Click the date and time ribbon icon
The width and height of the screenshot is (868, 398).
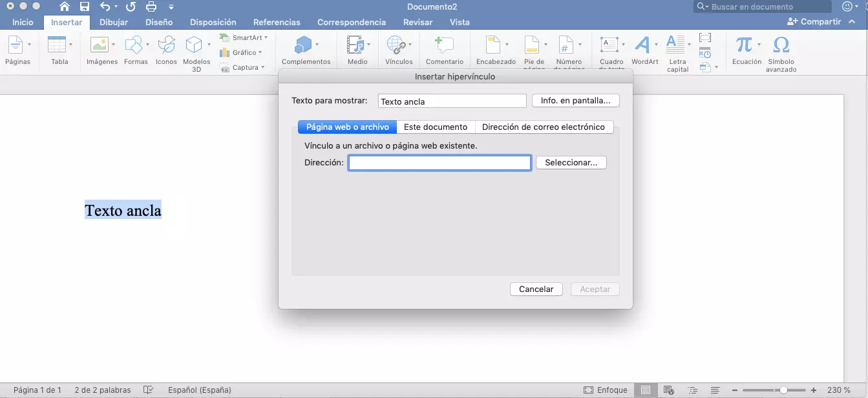pyautogui.click(x=705, y=52)
